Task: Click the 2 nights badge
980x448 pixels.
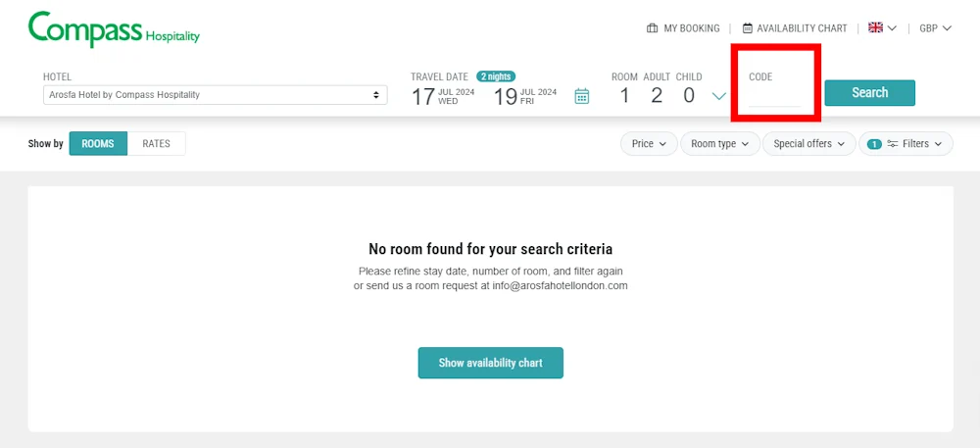Action: (x=496, y=76)
